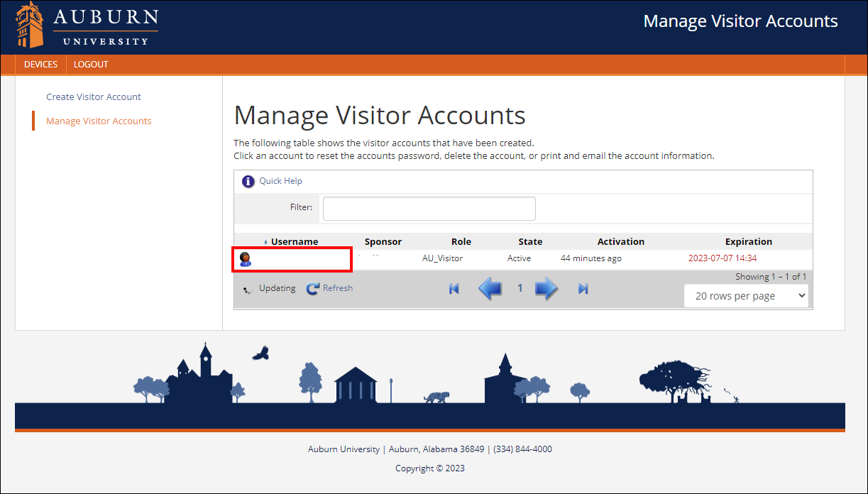The height and width of the screenshot is (494, 868).
Task: Open the '20 rows per page' dropdown
Action: click(746, 296)
